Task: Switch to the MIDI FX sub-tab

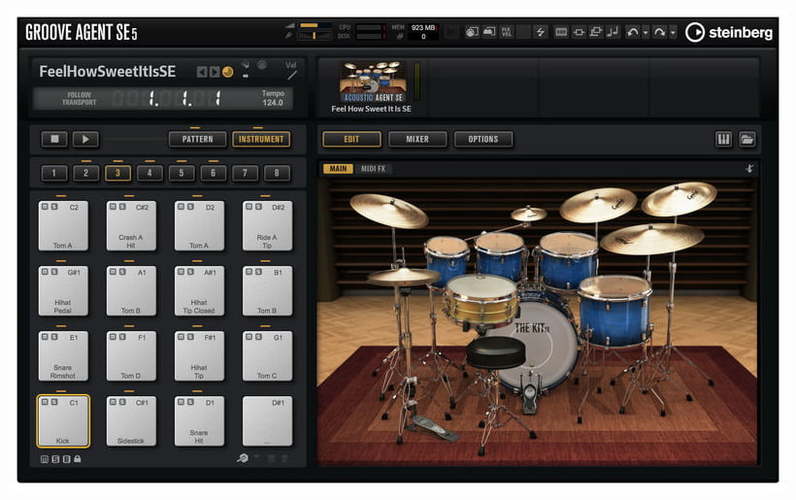Action: [373, 169]
